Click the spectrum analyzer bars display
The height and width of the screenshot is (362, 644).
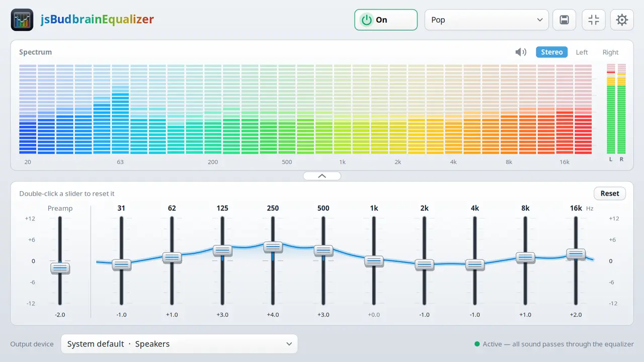click(305, 109)
